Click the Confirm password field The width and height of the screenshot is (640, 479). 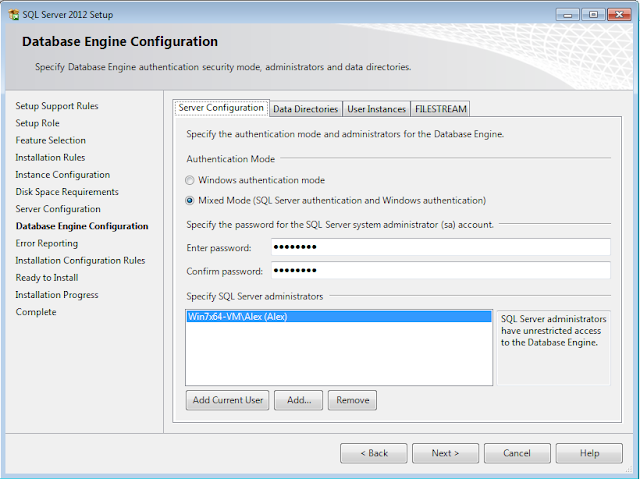[441, 271]
